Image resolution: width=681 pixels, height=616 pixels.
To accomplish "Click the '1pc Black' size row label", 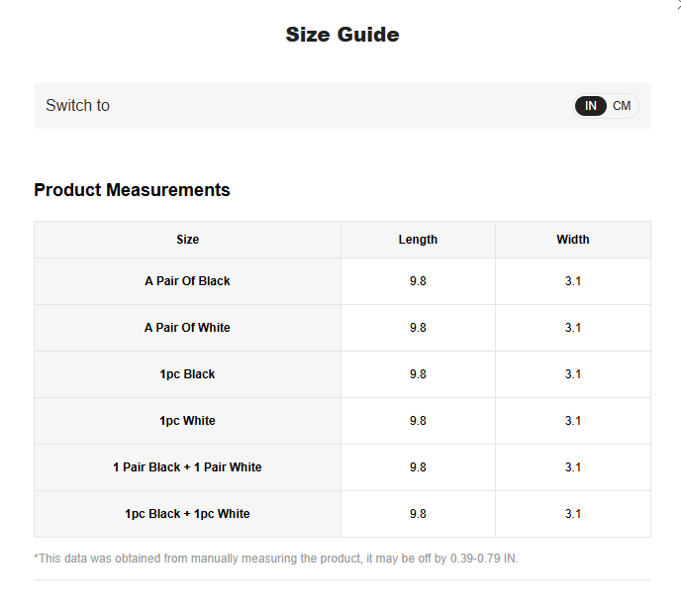I will [x=187, y=374].
